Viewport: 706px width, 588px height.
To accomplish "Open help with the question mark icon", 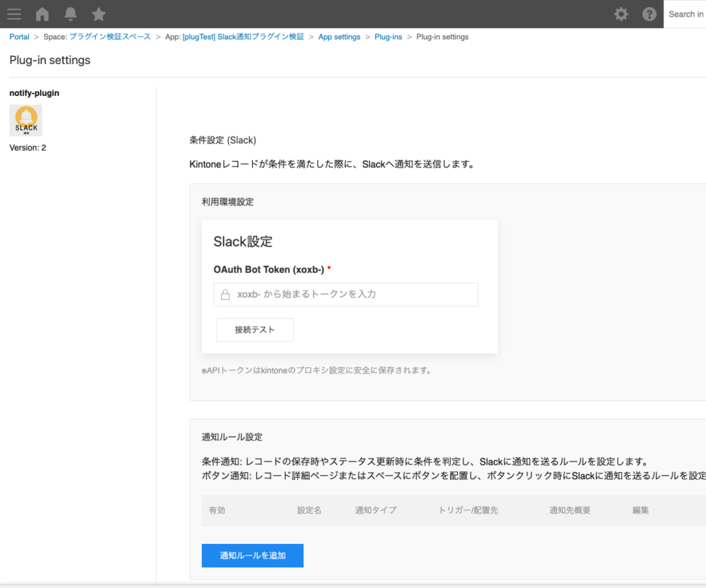I will [649, 14].
